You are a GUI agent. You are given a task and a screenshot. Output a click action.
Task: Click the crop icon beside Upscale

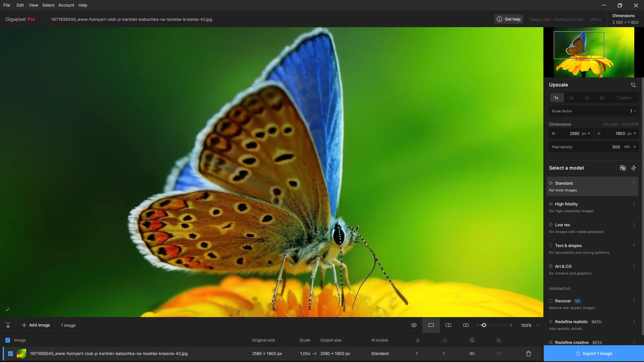tap(633, 85)
